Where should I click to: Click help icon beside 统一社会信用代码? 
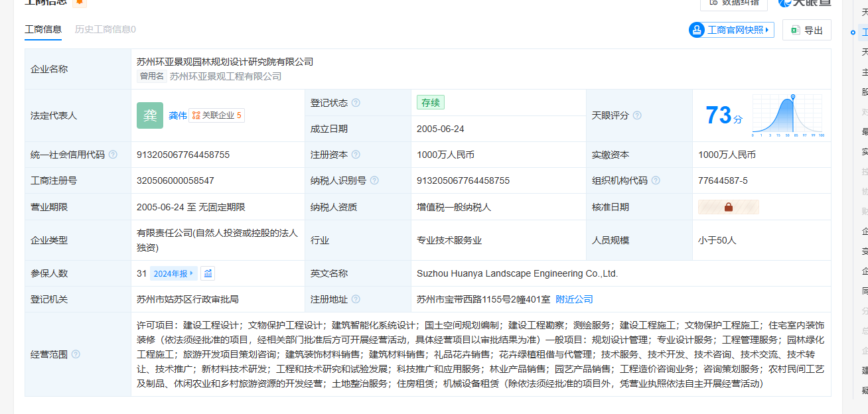[x=113, y=155]
